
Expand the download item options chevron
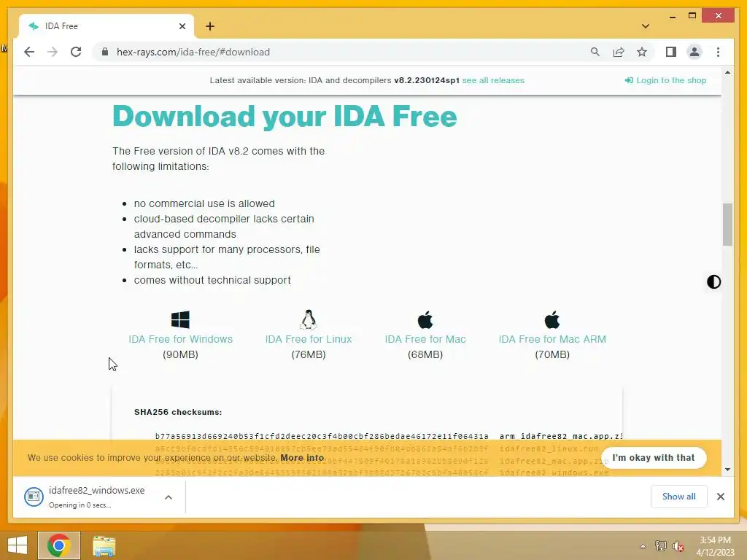pyautogui.click(x=169, y=497)
